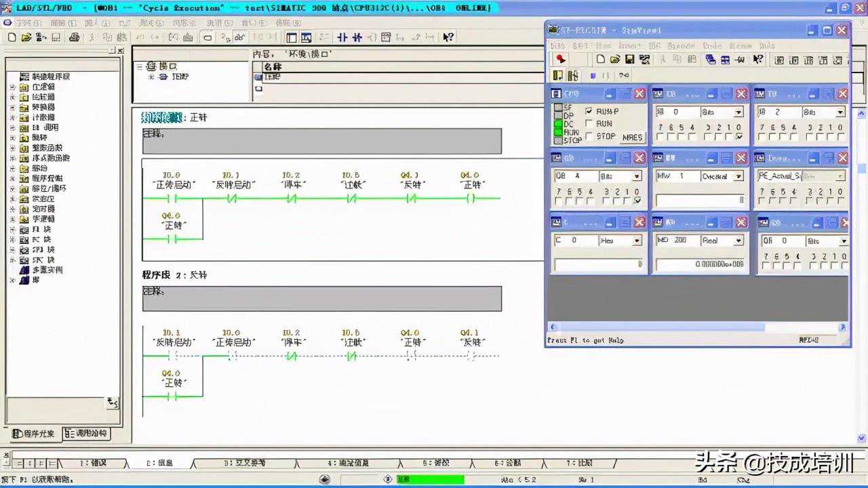Expand the Hex format dropdown for counter C 0
Screen dimensions: 868x488
click(x=637, y=241)
